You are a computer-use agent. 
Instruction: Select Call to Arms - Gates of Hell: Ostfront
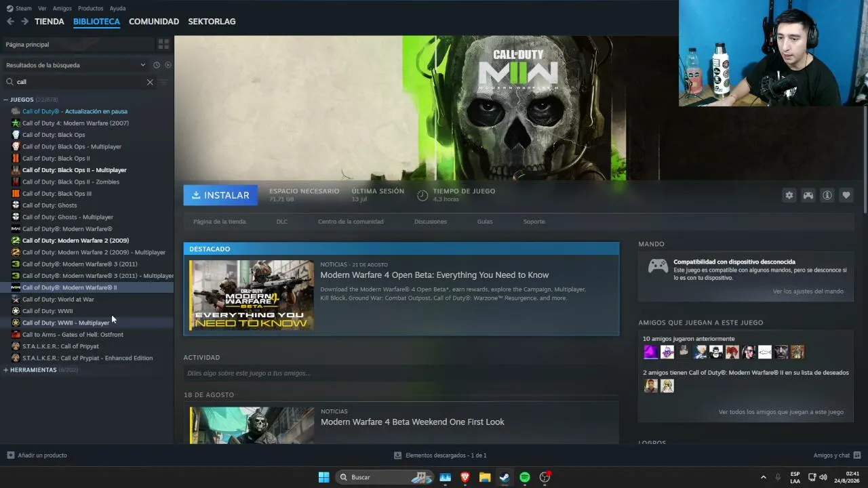(73, 335)
